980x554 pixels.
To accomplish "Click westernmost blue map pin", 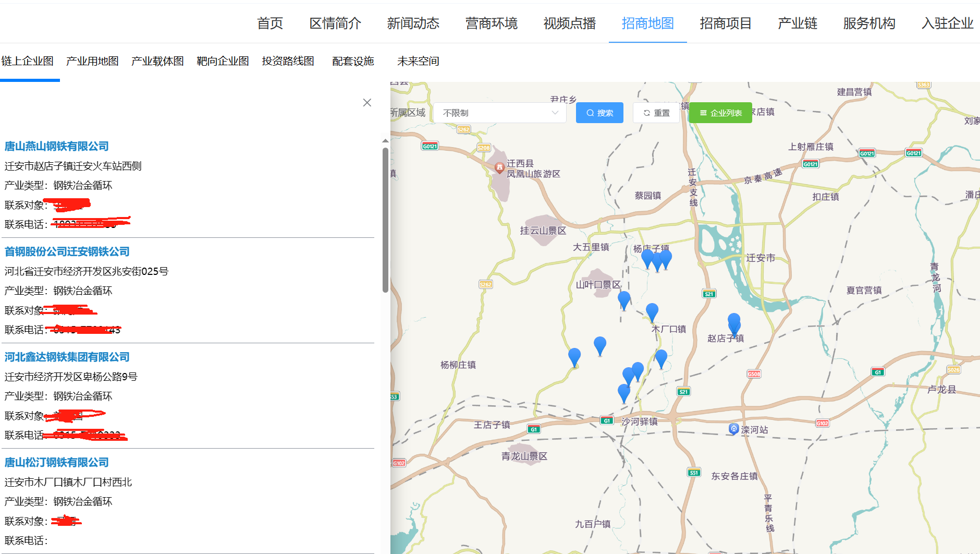I will (x=574, y=357).
